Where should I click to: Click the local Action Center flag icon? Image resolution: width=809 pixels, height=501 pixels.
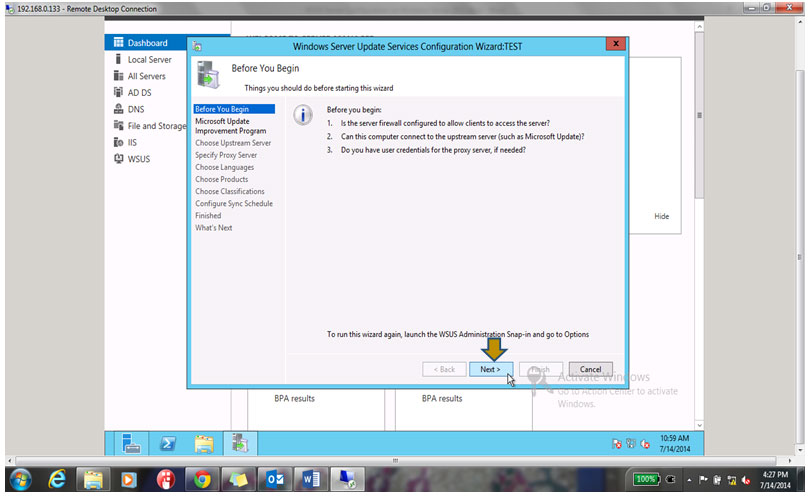pyautogui.click(x=703, y=480)
